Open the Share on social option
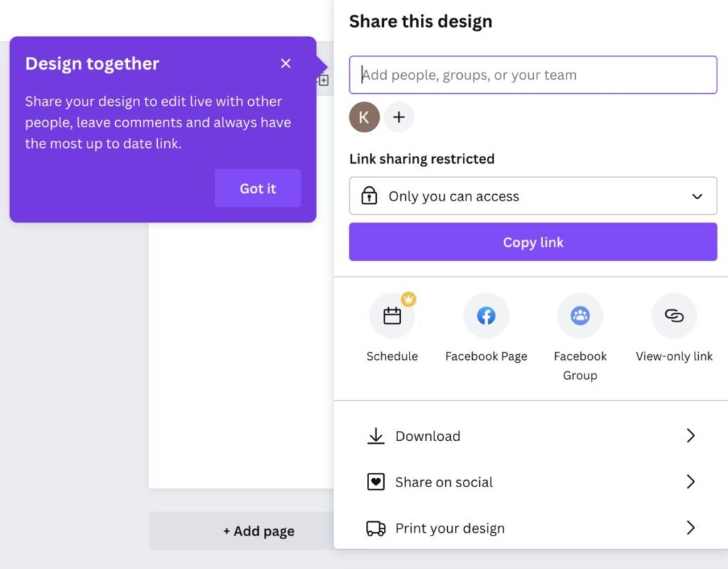 click(x=531, y=482)
